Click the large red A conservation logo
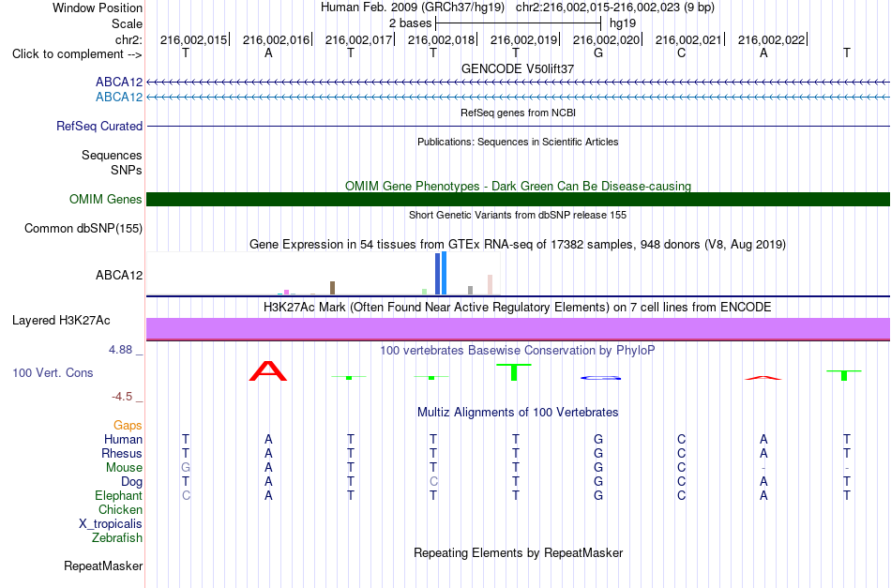 268,370
